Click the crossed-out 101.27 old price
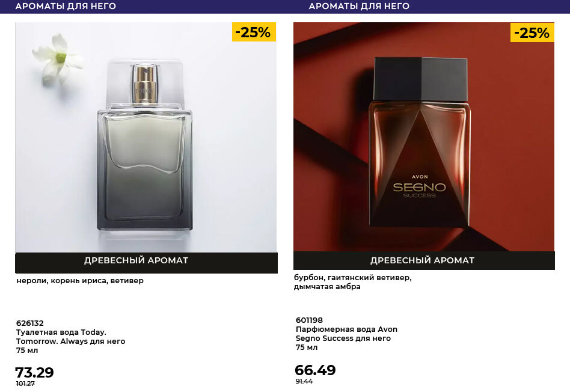 click(25, 384)
